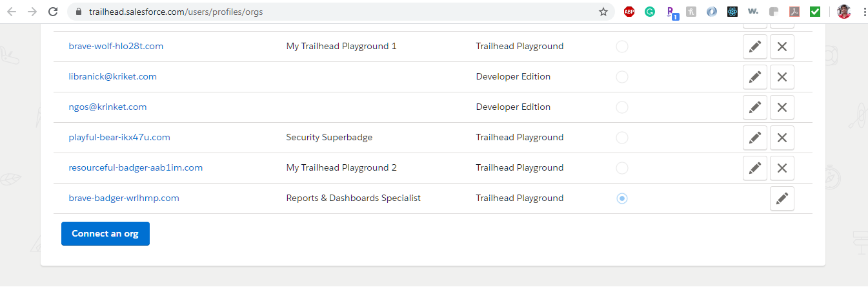
Task: Open the AdBlock Plus extension
Action: 629,12
